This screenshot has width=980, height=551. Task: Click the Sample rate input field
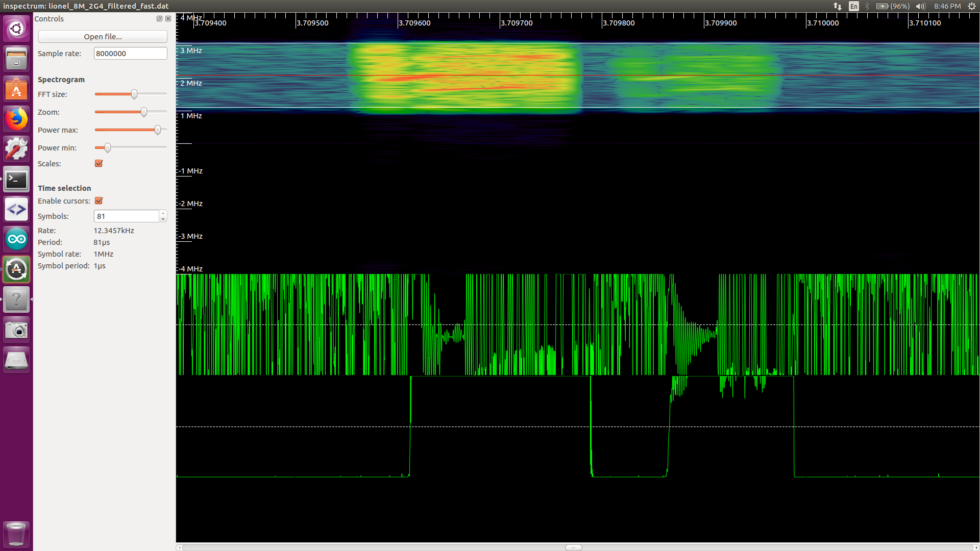coord(130,54)
